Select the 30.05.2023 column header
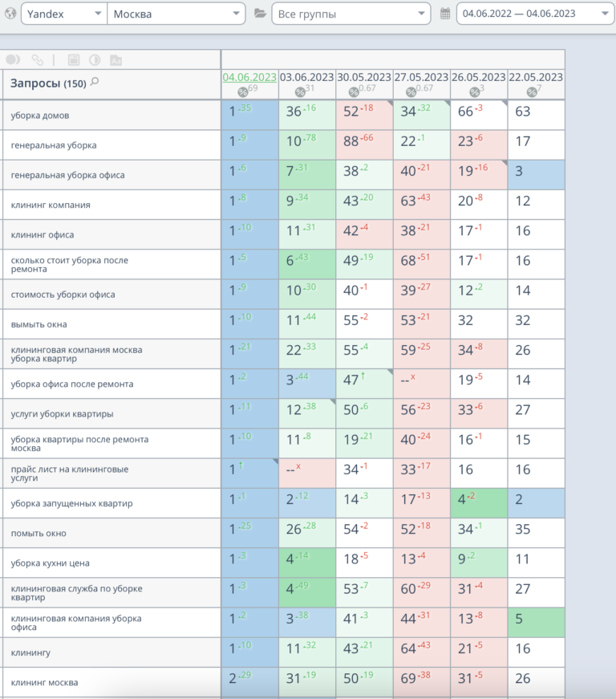616x699 pixels. (364, 77)
